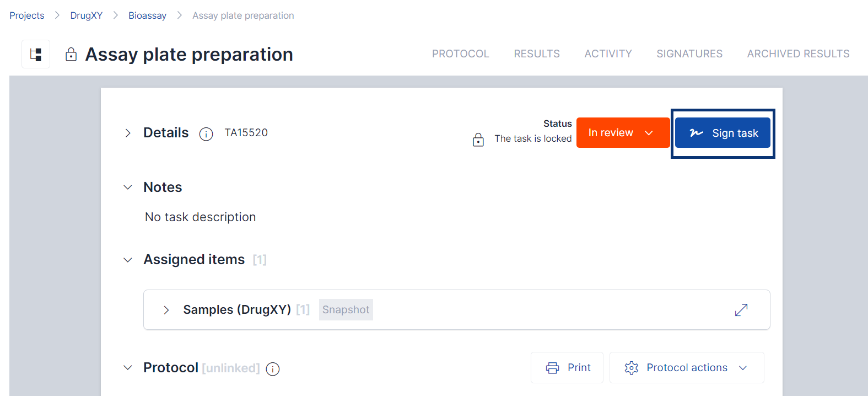Collapse the Protocol section

[x=128, y=368]
